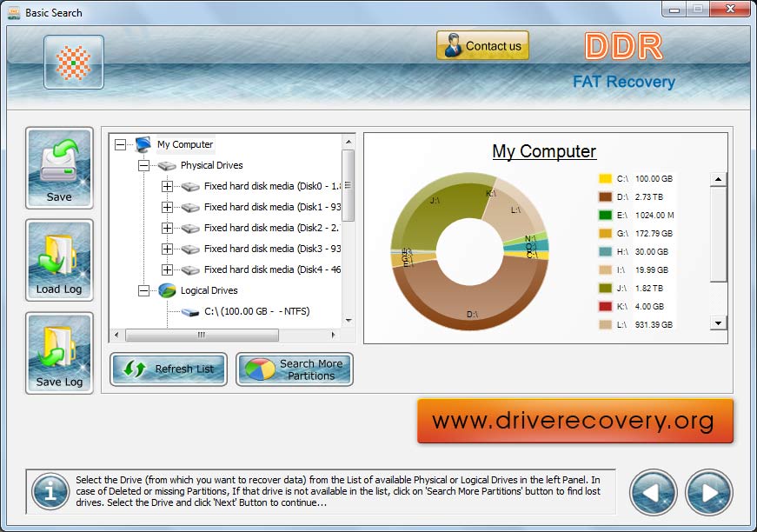
Task: Select My Computer in the drive tree
Action: [185, 144]
